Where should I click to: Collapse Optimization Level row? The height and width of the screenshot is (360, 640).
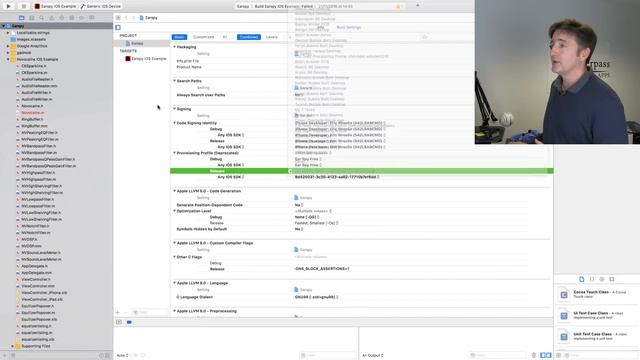174,211
